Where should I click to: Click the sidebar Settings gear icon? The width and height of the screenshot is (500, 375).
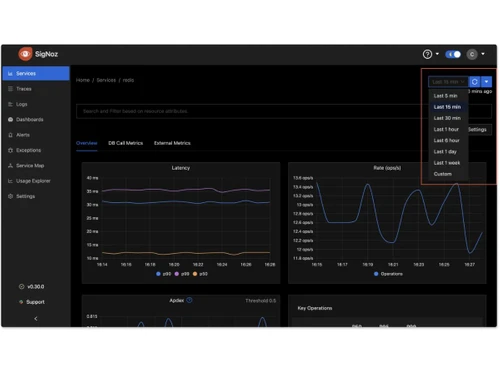(10, 196)
